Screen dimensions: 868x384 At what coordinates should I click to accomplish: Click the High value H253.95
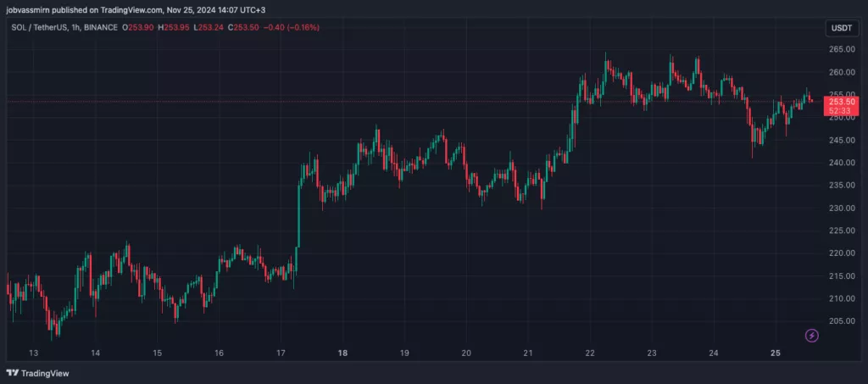coord(175,27)
